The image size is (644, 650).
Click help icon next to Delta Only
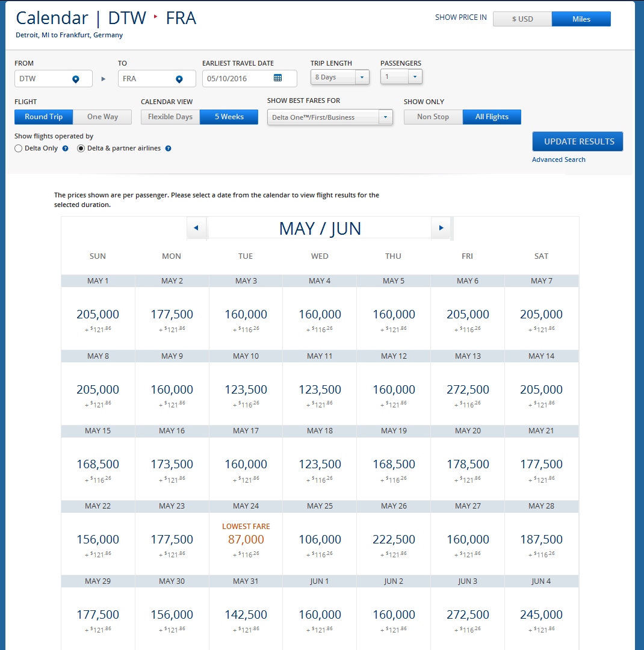[x=66, y=148]
